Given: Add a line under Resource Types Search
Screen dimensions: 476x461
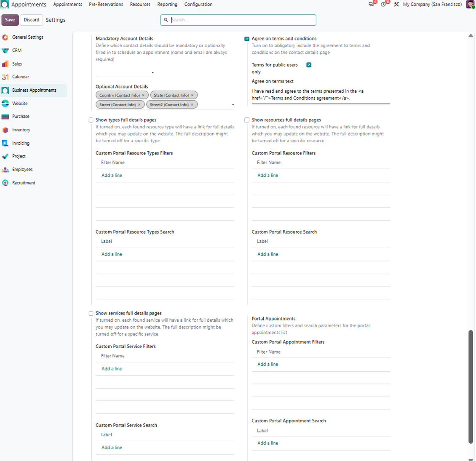Looking at the screenshot, I should [112, 254].
